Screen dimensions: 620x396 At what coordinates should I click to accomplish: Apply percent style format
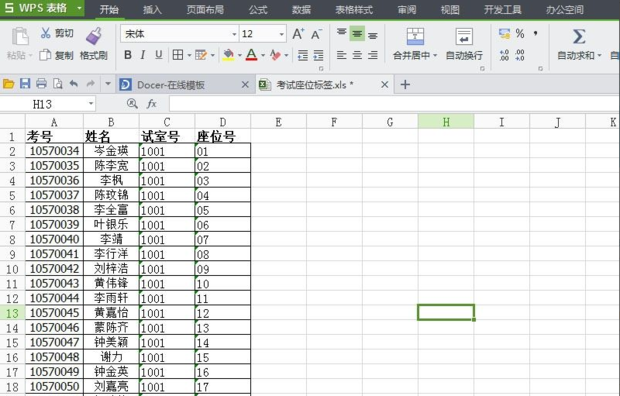tap(520, 34)
